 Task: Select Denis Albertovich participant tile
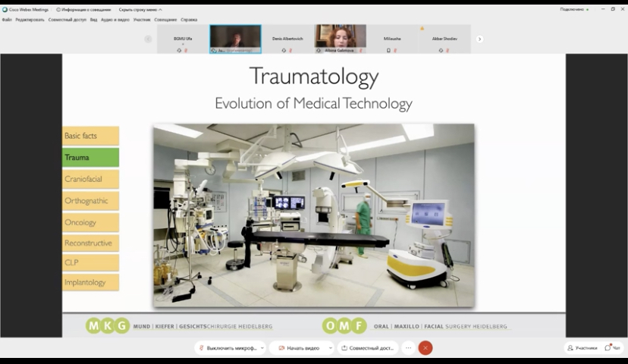click(x=287, y=39)
